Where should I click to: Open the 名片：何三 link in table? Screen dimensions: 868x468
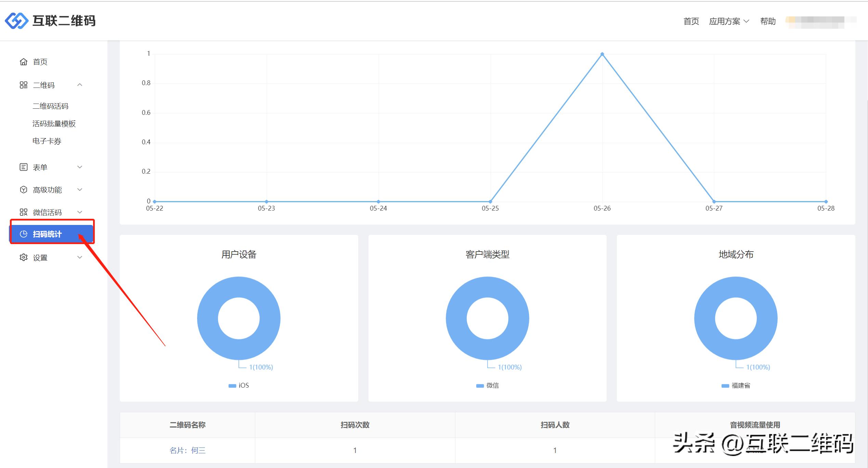[187, 451]
